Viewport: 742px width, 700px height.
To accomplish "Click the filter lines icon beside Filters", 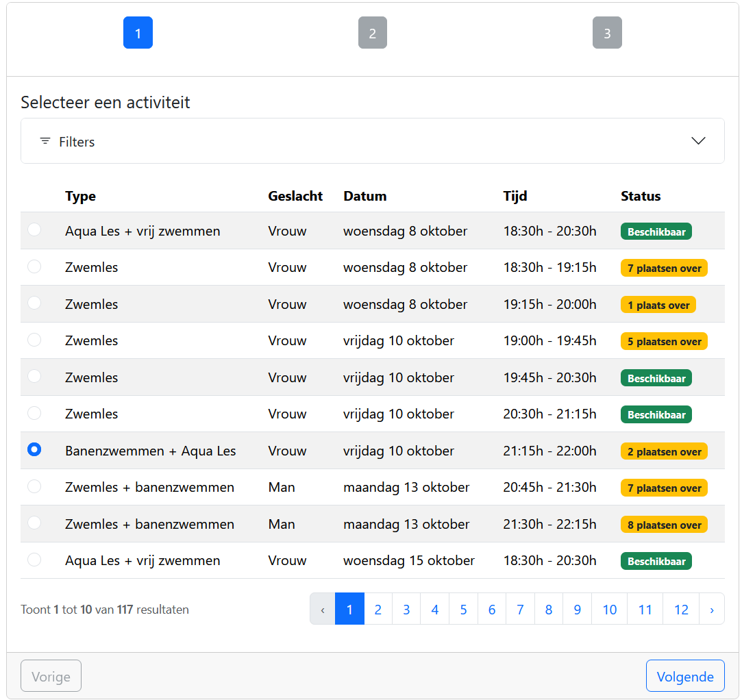I will 45,141.
